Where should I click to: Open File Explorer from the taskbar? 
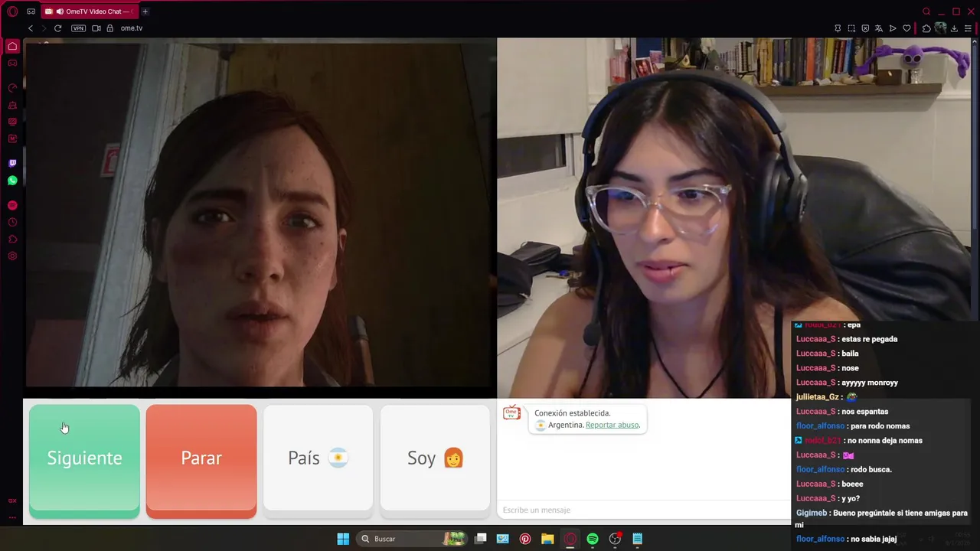547,539
